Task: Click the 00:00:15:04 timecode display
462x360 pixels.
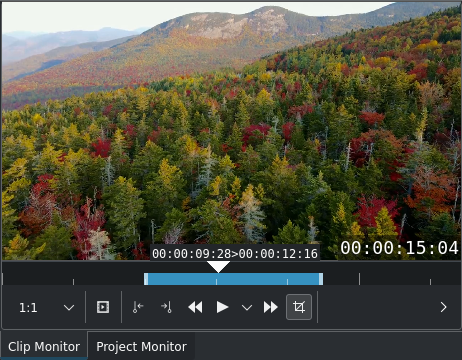Action: [x=399, y=248]
